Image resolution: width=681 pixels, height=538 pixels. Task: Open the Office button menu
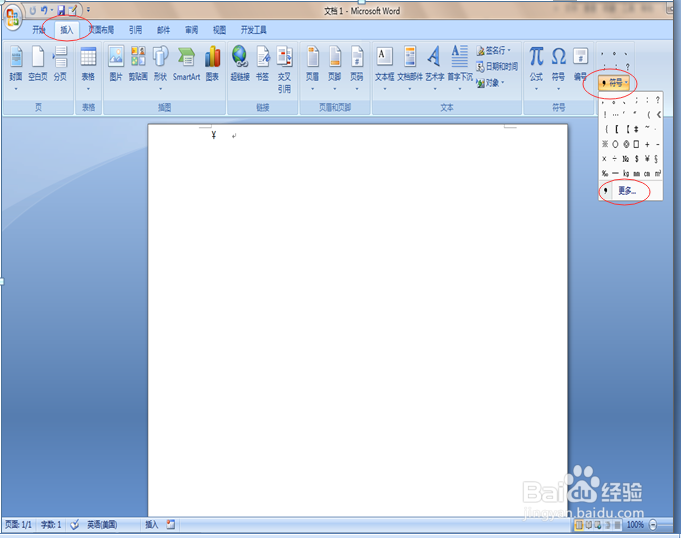[13, 18]
